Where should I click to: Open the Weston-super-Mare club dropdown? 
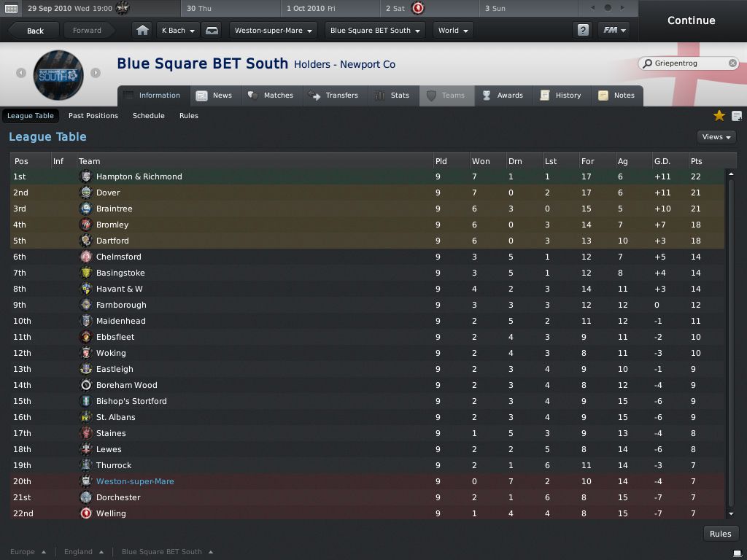tap(273, 31)
